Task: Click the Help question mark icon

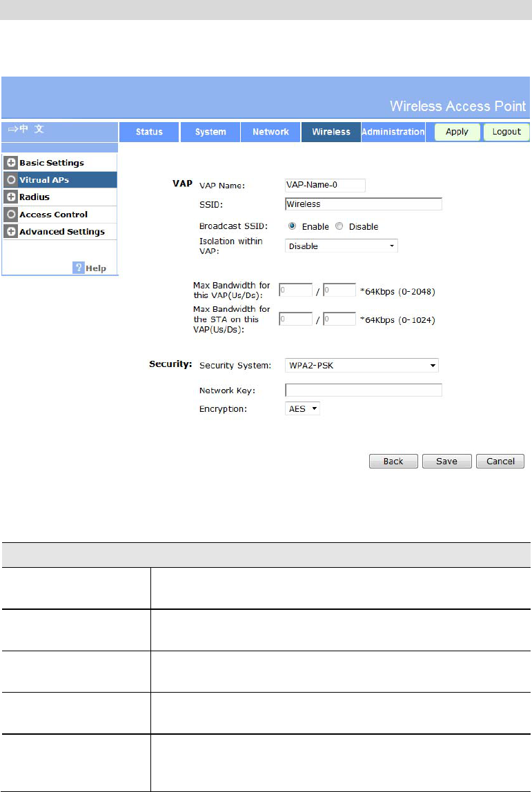Action: 78,268
